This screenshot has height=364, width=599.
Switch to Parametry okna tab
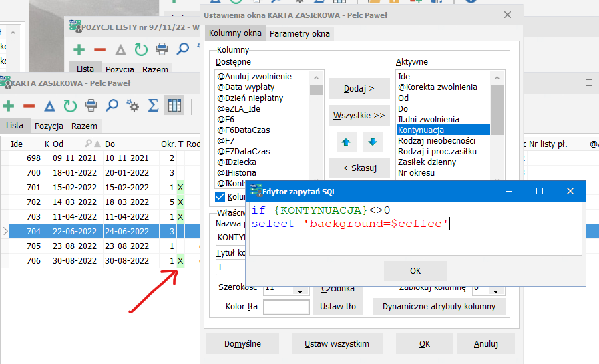pyautogui.click(x=299, y=33)
